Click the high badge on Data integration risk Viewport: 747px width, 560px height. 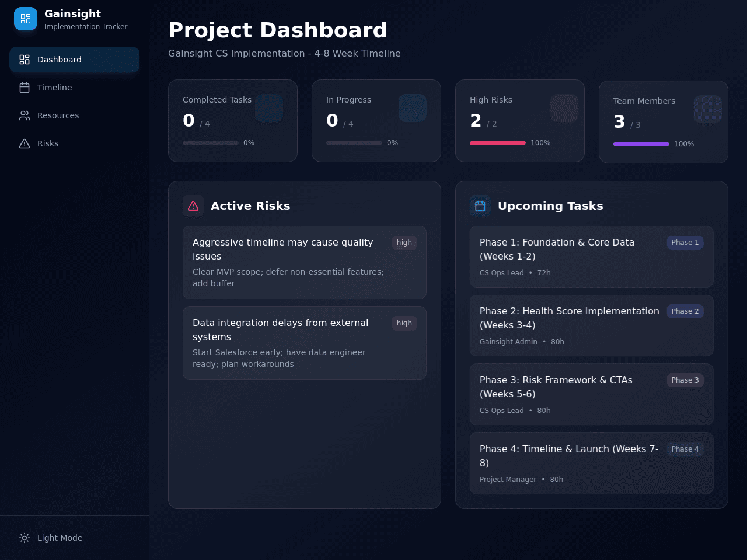click(404, 323)
